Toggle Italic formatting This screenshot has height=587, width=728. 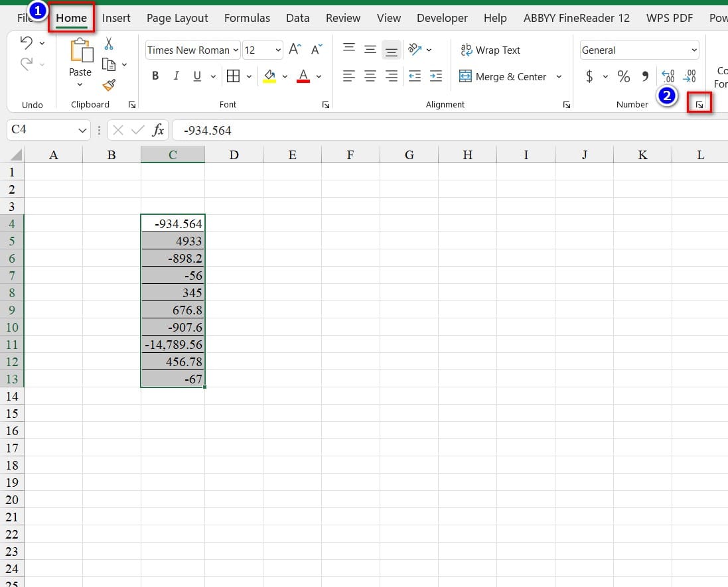pos(176,76)
